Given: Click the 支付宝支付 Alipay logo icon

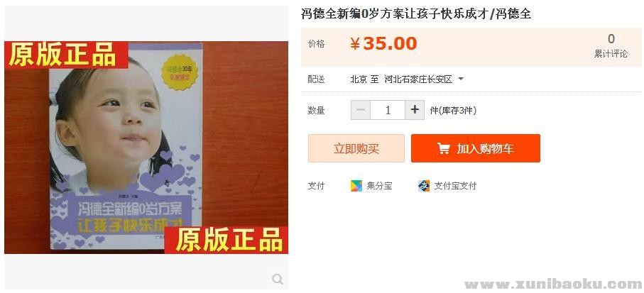Looking at the screenshot, I should 424,186.
